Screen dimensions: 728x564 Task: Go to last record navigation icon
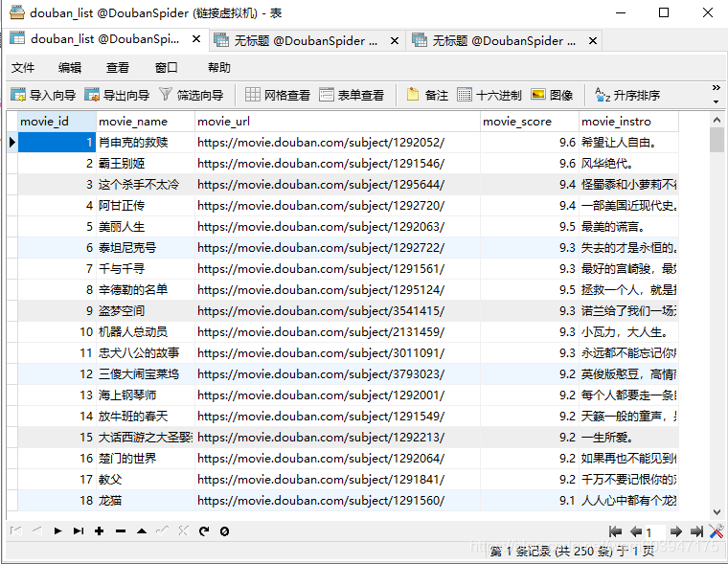point(79,530)
